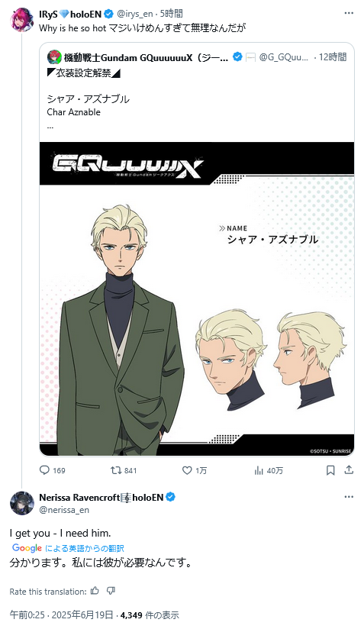Open the quoted Gundam GQuuuuuuX account name

click(x=146, y=57)
